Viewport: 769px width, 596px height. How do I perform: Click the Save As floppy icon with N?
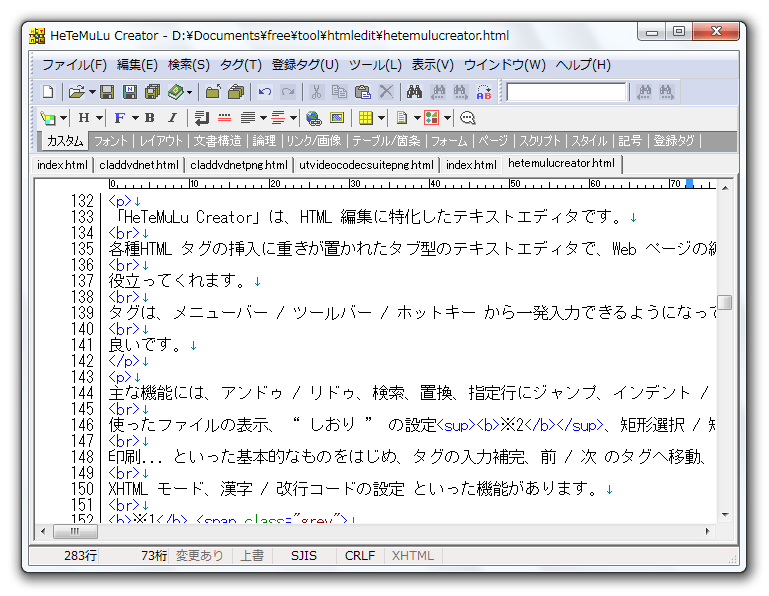pos(129,92)
